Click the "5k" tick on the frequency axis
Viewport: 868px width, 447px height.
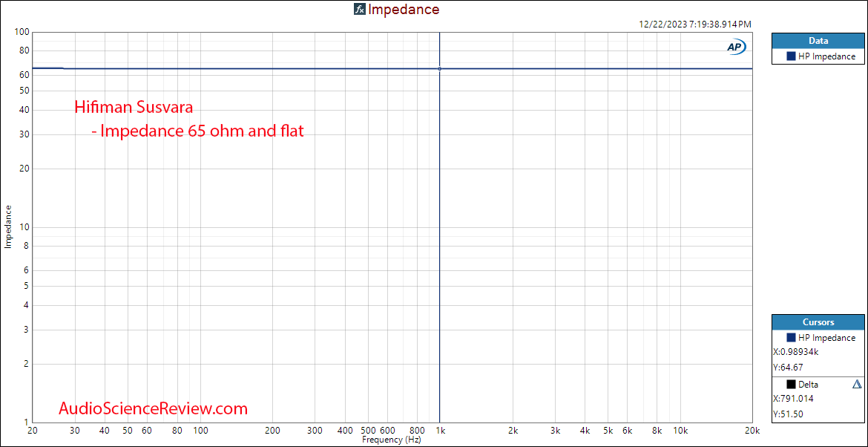(608, 431)
